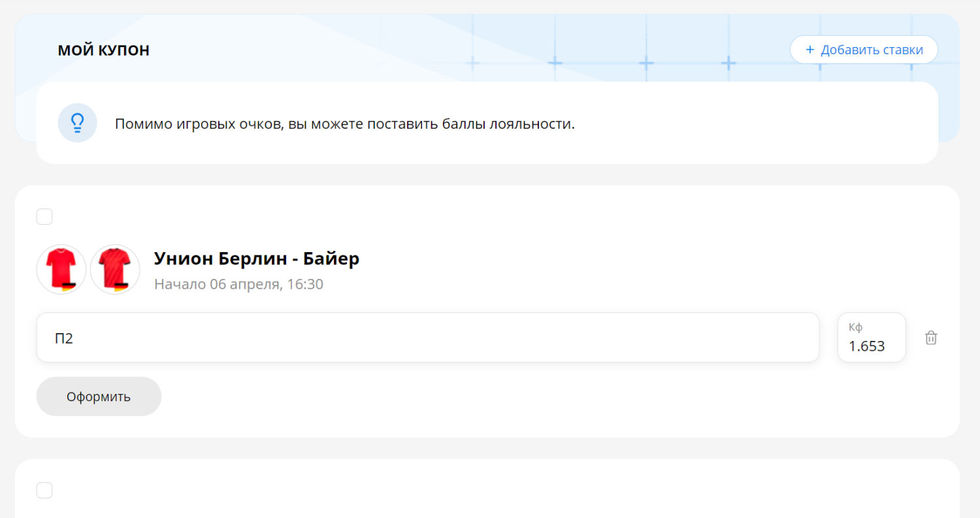Click the Байер striped jersey icon
Viewport: 980px width, 518px height.
click(115, 268)
